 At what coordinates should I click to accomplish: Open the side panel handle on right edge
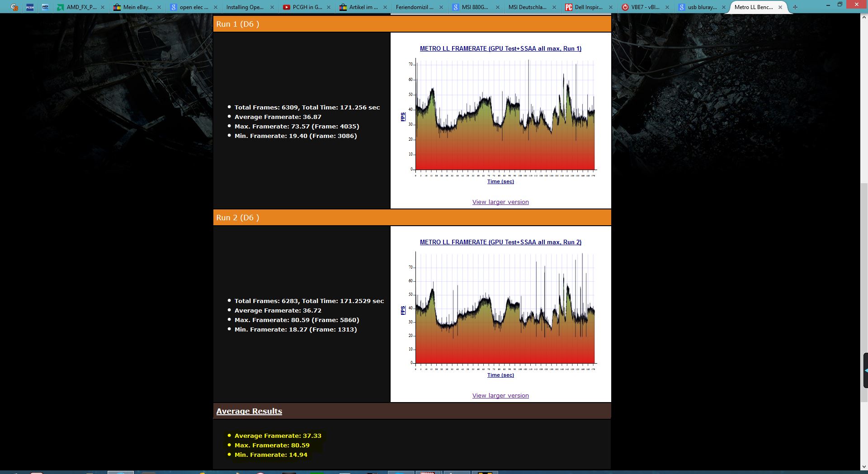click(866, 370)
